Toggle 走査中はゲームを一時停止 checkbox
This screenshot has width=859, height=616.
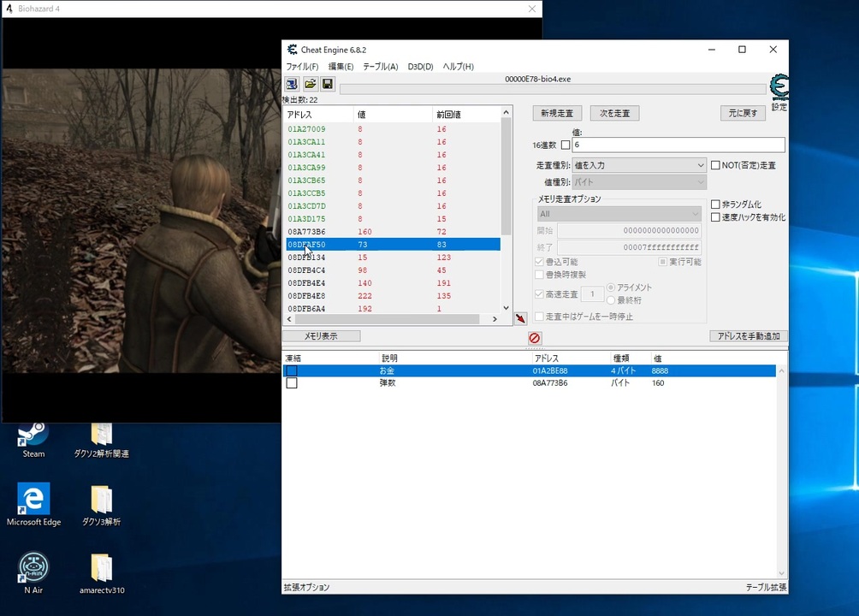click(x=539, y=317)
